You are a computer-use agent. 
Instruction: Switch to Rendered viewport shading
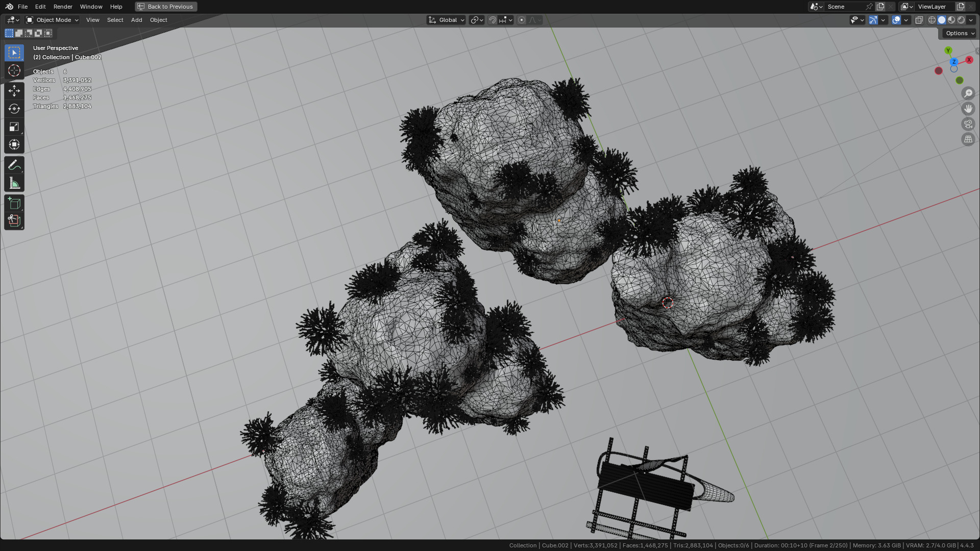pyautogui.click(x=961, y=20)
